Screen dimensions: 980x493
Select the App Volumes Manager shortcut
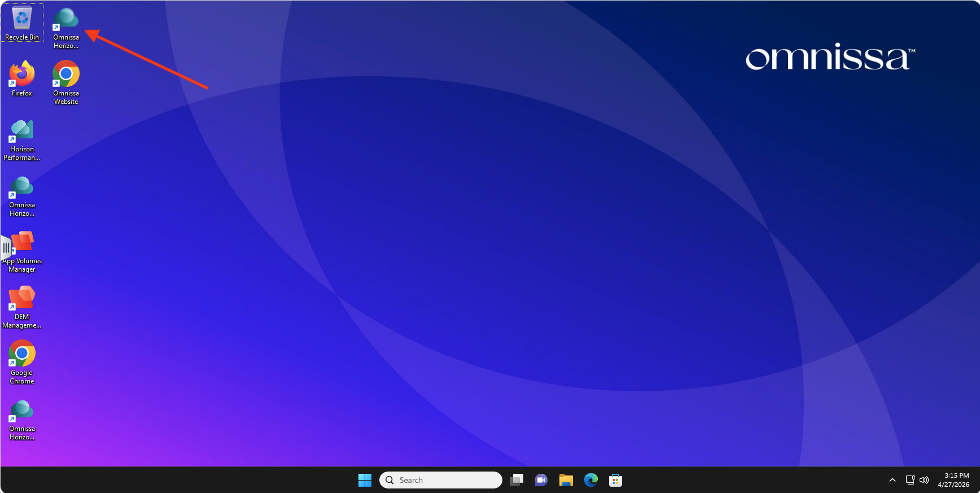coord(23,251)
